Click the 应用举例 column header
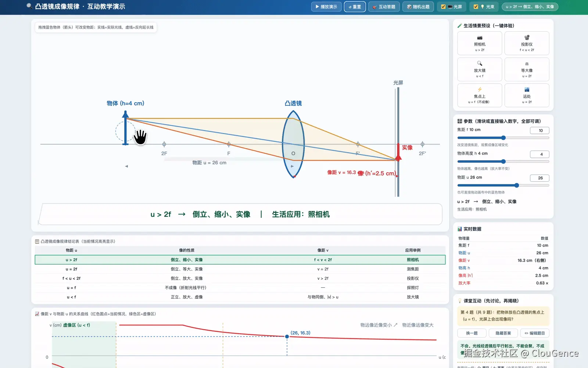The image size is (588, 368). tap(413, 250)
